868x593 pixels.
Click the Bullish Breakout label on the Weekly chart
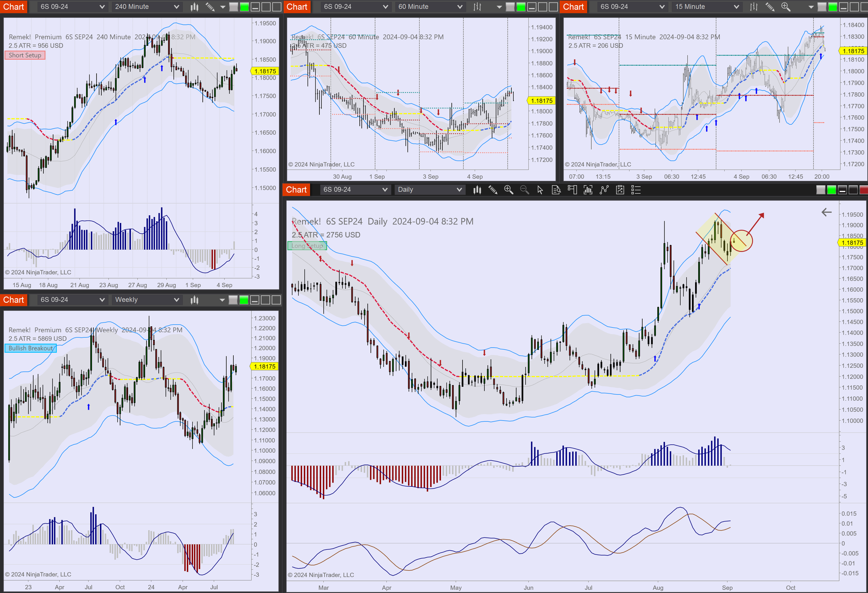31,348
